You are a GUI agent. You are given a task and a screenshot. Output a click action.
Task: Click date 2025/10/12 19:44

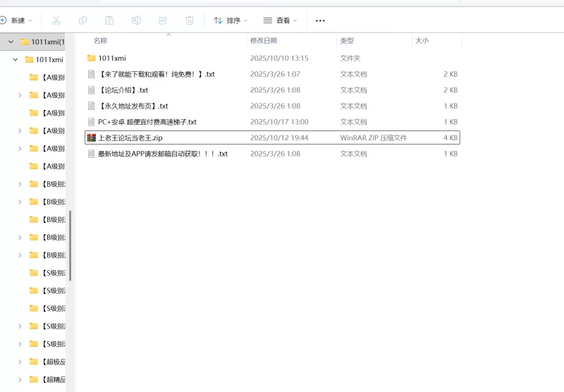[279, 137]
